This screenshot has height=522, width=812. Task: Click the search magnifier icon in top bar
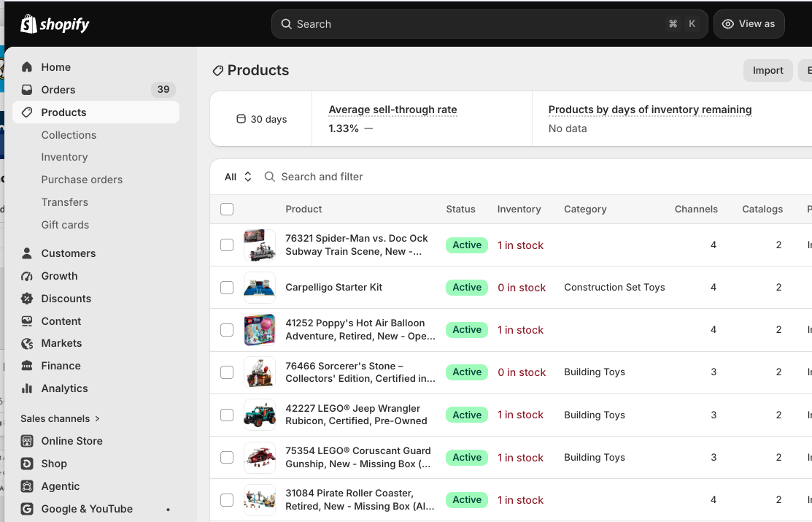pyautogui.click(x=287, y=24)
